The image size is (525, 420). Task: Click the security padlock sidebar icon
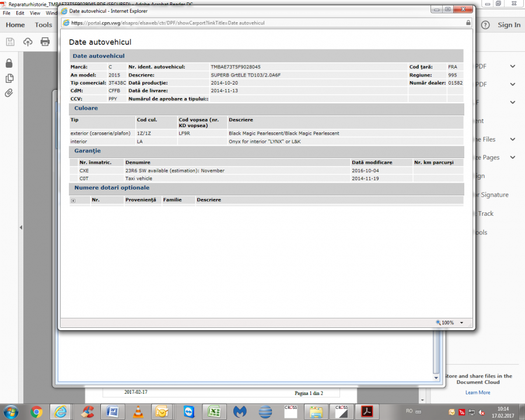(x=9, y=63)
